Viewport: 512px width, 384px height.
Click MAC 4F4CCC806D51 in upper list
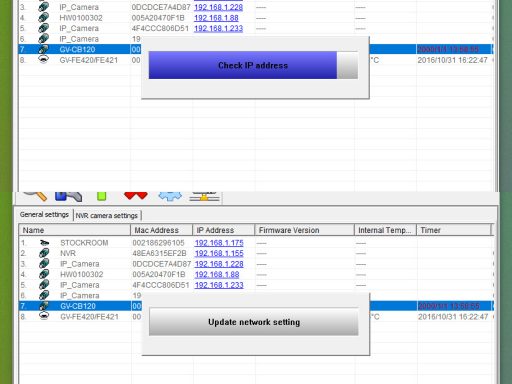point(160,28)
